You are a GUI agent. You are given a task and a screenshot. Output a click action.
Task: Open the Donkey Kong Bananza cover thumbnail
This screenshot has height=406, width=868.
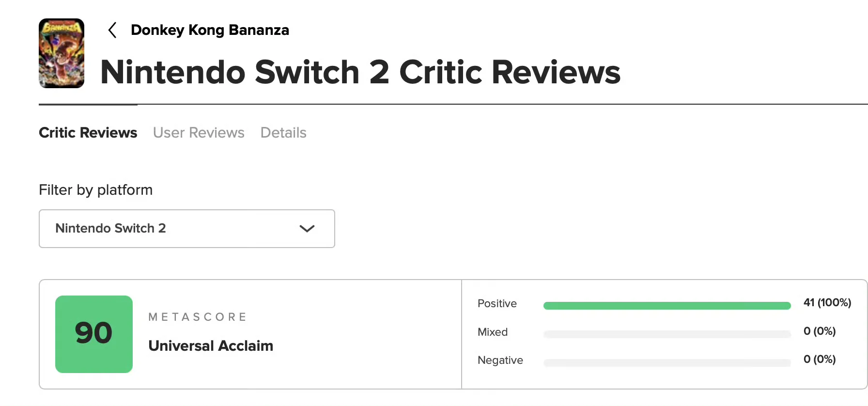(x=62, y=53)
